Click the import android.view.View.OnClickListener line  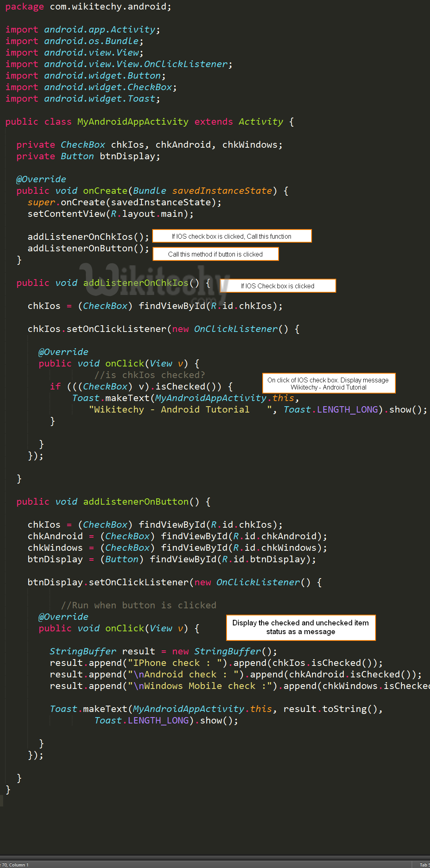coord(119,64)
